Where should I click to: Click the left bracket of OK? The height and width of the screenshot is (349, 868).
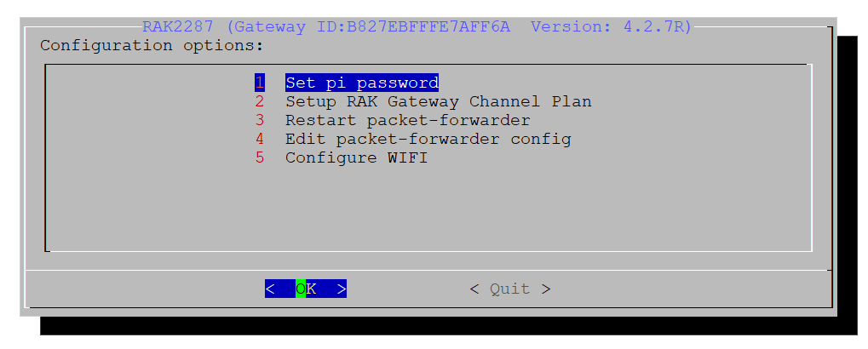(x=269, y=289)
